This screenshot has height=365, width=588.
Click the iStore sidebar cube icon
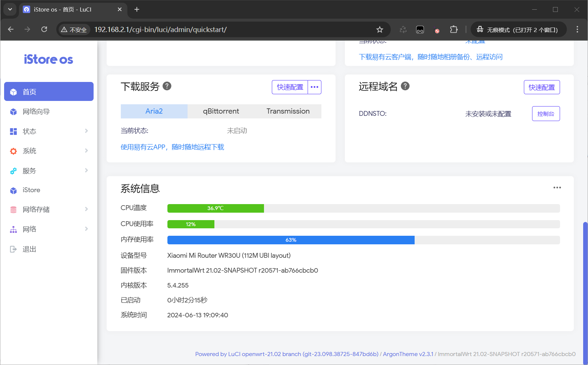click(13, 190)
